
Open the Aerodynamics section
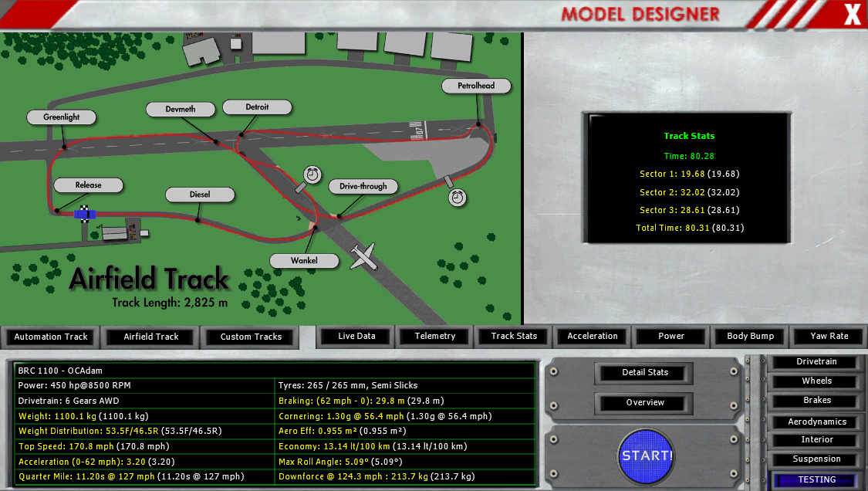tap(816, 422)
